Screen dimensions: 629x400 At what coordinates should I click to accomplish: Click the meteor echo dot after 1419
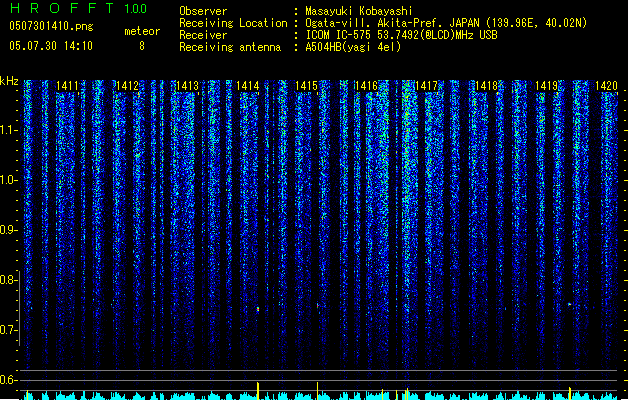pos(570,305)
